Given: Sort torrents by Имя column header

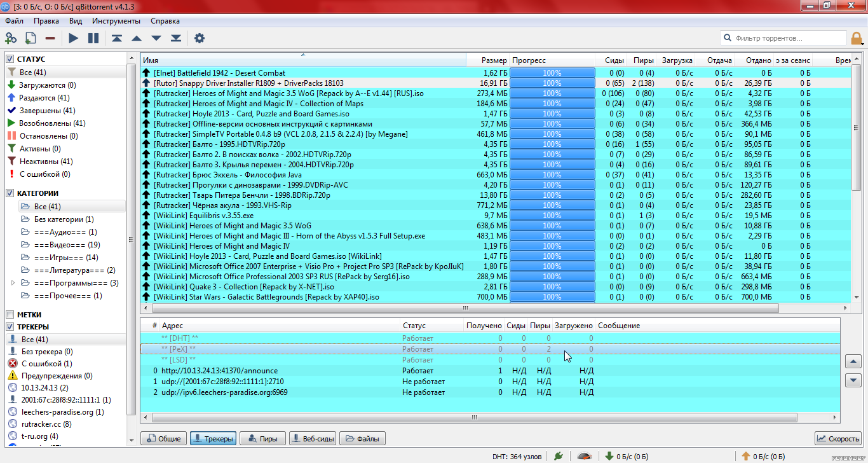Looking at the screenshot, I should [303, 60].
